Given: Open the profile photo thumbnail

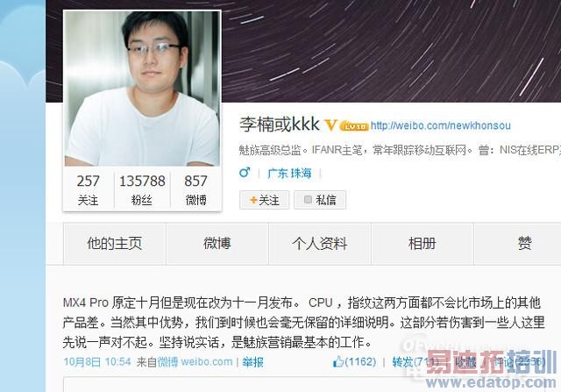Looking at the screenshot, I should (142, 89).
